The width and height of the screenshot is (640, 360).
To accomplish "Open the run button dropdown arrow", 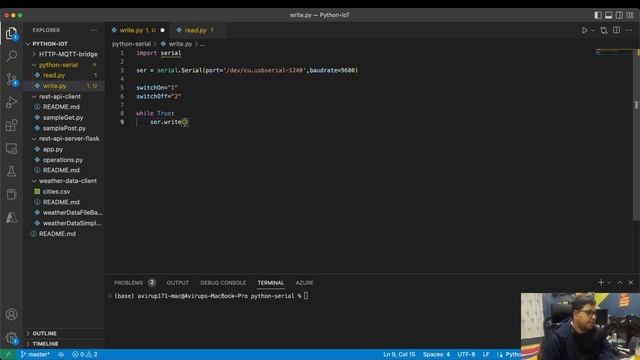I will point(593,31).
